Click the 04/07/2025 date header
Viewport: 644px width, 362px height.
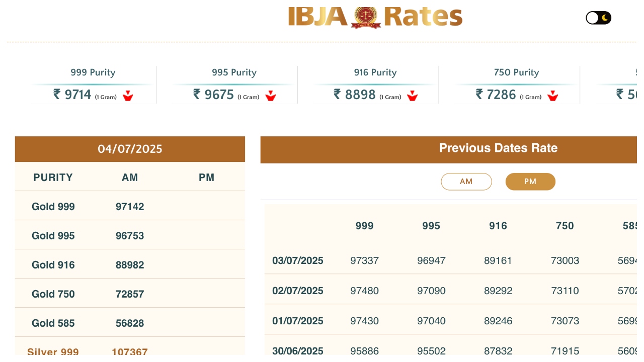point(130,149)
